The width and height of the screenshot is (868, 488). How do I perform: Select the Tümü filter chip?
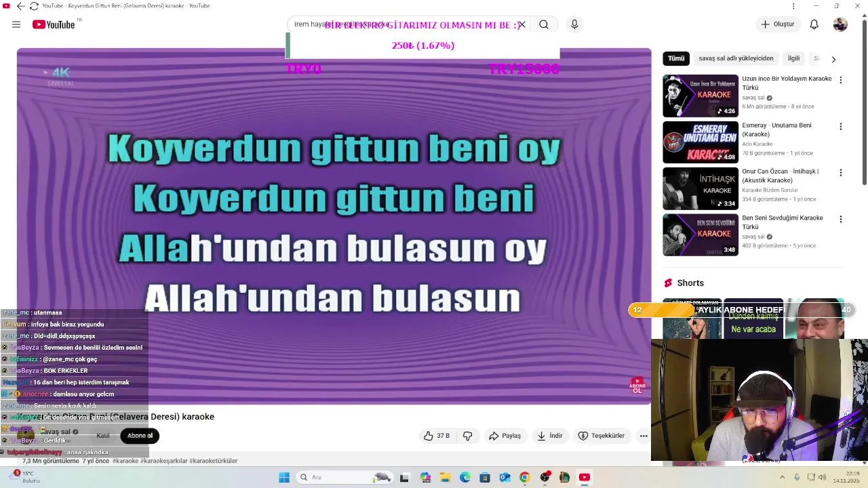(x=676, y=58)
